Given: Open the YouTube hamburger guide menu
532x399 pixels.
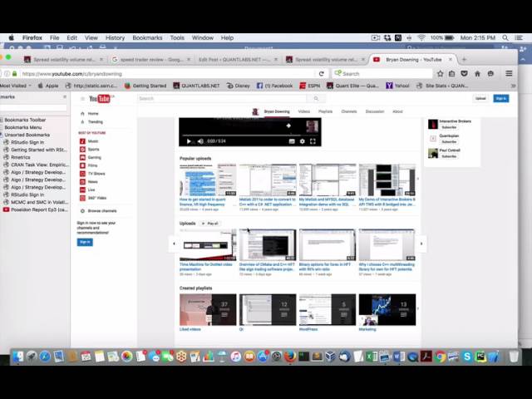Looking at the screenshot, I should tap(82, 99).
